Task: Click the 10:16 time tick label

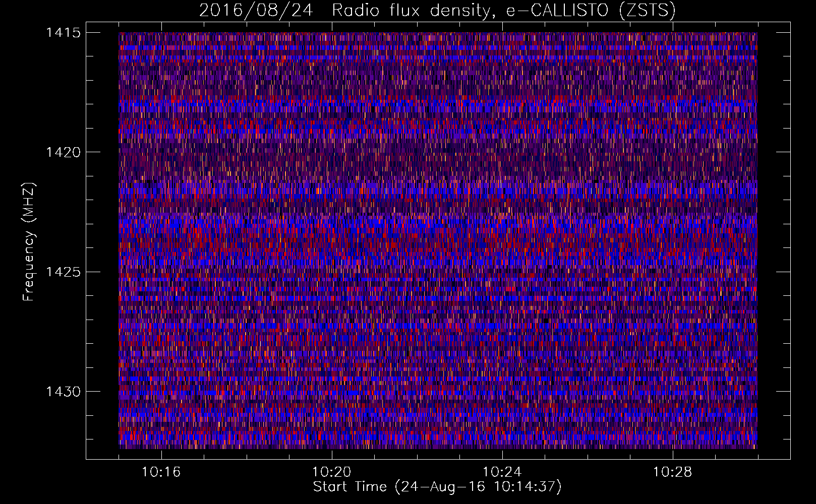Action: (161, 472)
